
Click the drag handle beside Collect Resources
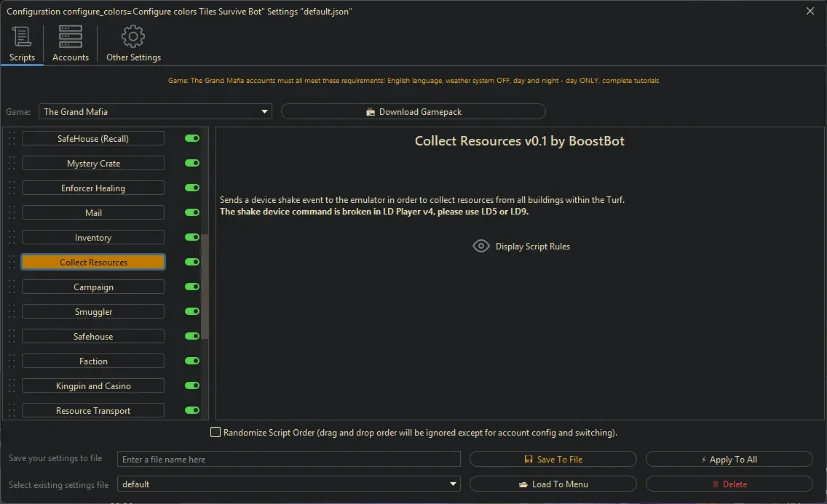[12, 263]
